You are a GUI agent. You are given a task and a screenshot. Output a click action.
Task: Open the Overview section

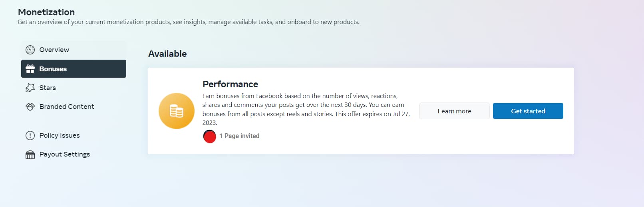74,50
